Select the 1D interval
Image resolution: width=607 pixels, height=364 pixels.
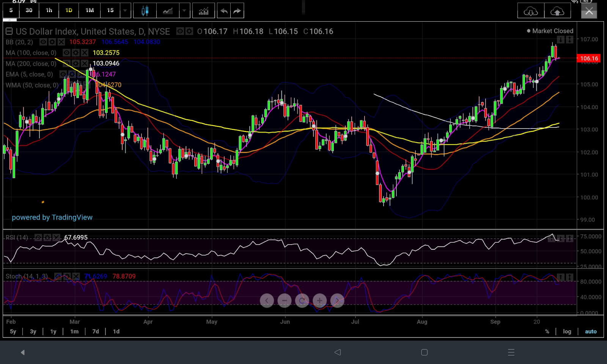pos(69,10)
